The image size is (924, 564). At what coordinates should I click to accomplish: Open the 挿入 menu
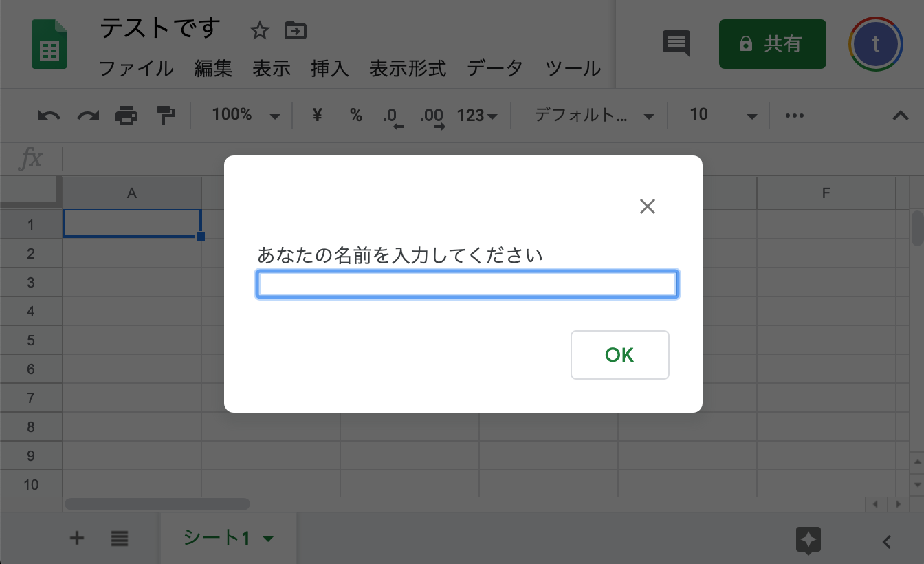329,69
